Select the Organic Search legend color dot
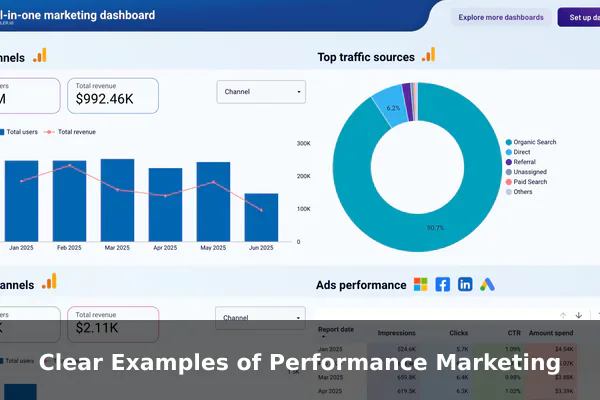 click(509, 142)
